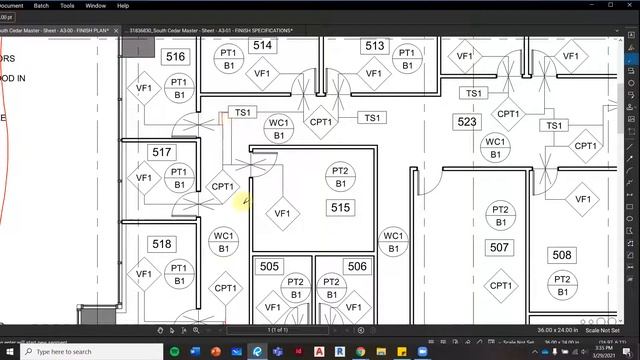Activate the Select Text tool

coord(184,330)
